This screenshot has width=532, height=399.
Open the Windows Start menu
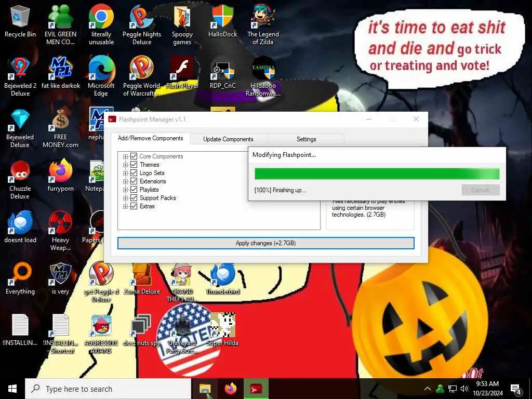click(12, 389)
